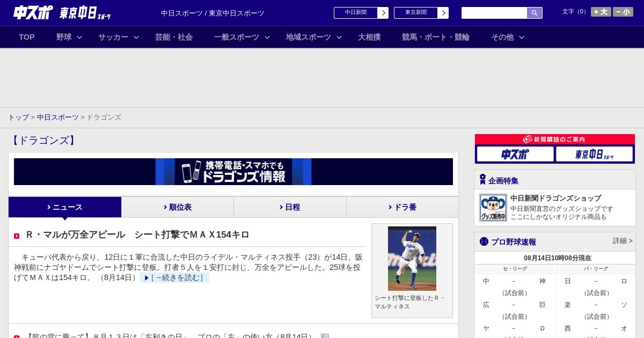Expand the chevron beside 地域スポーツ
644x338 pixels.
339,37
